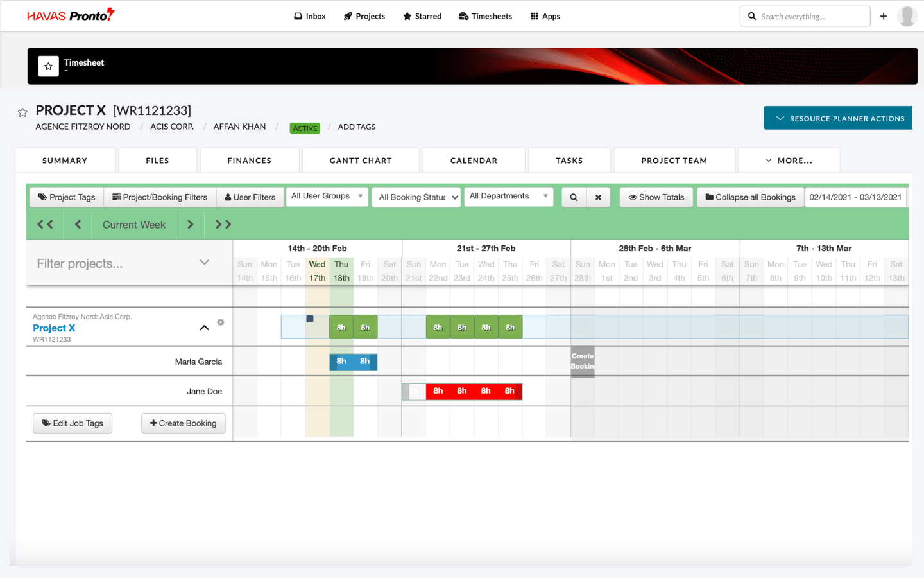
Task: Switch to the Gantt Chart tab
Action: [x=361, y=161]
